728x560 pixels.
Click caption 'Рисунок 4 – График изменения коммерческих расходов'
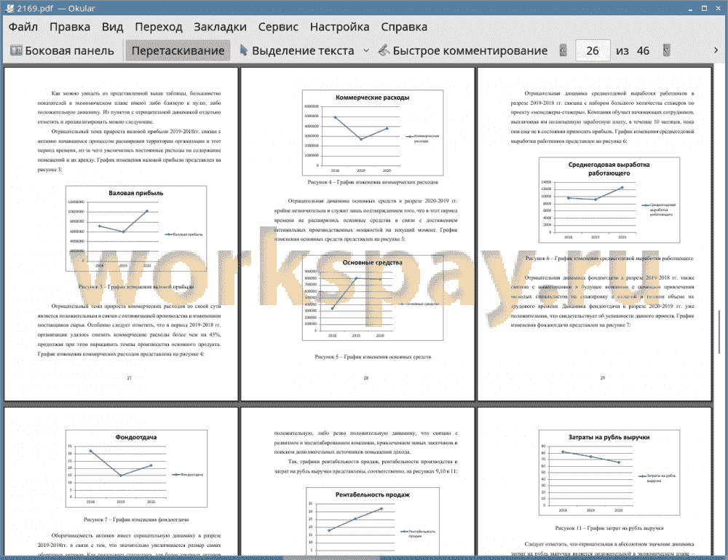pyautogui.click(x=372, y=182)
